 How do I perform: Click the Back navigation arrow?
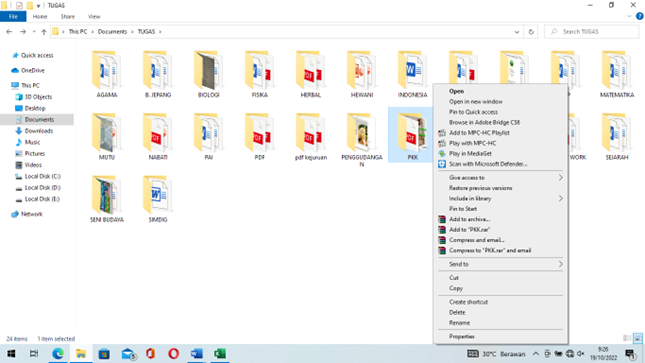tap(9, 32)
